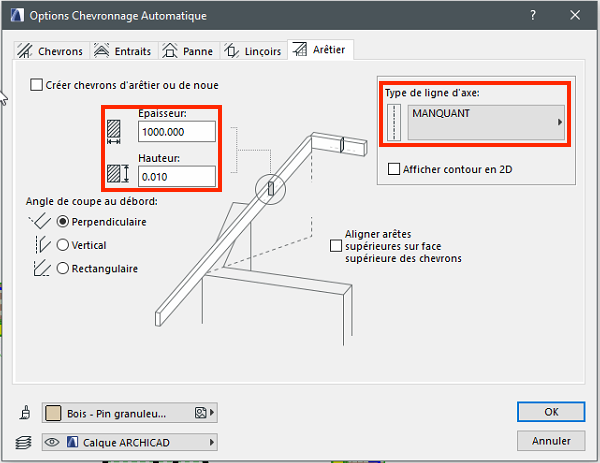Open the Calque ARCHICAD layer dropdown

click(x=130, y=442)
